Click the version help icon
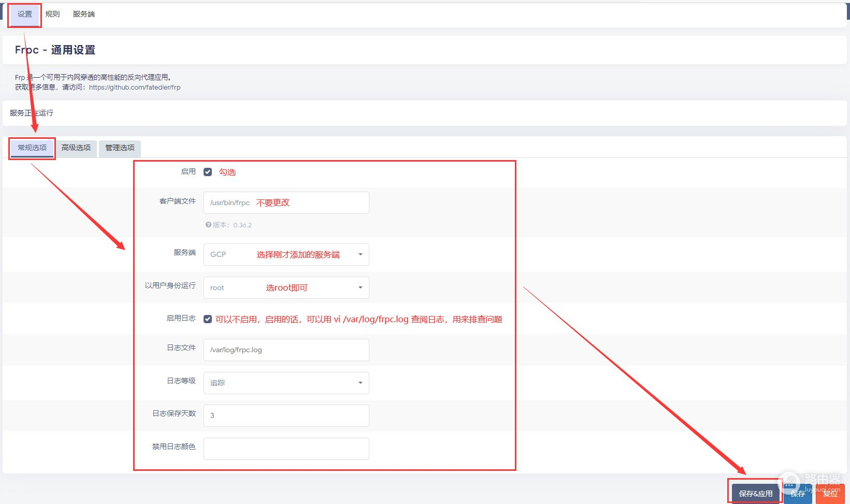Image resolution: width=850 pixels, height=504 pixels. coord(208,225)
